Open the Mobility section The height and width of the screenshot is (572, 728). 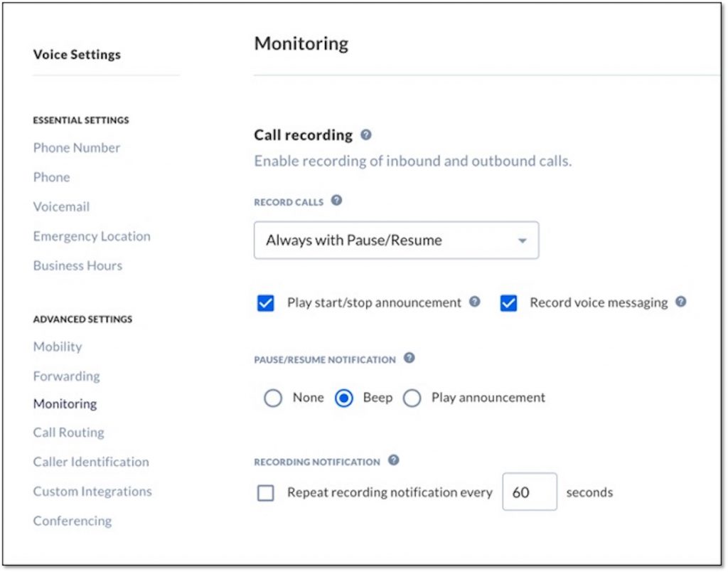pyautogui.click(x=58, y=346)
